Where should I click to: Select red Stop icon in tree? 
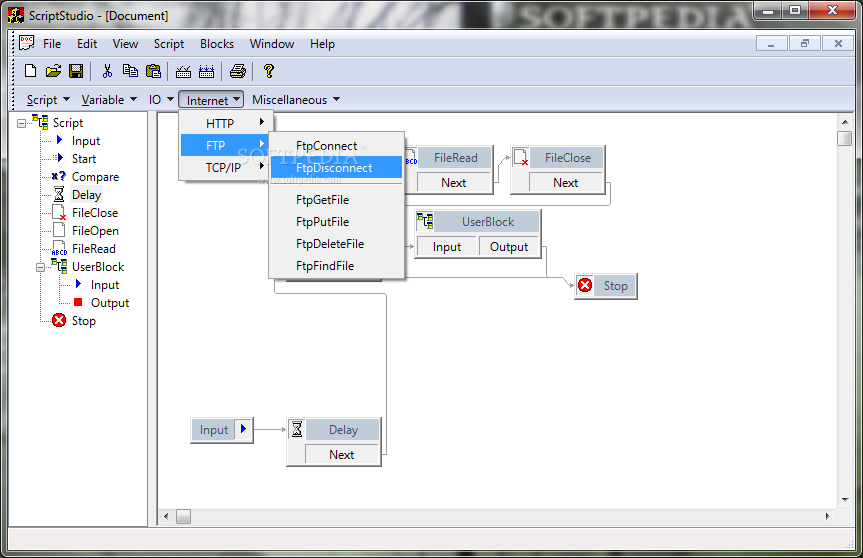(x=59, y=320)
